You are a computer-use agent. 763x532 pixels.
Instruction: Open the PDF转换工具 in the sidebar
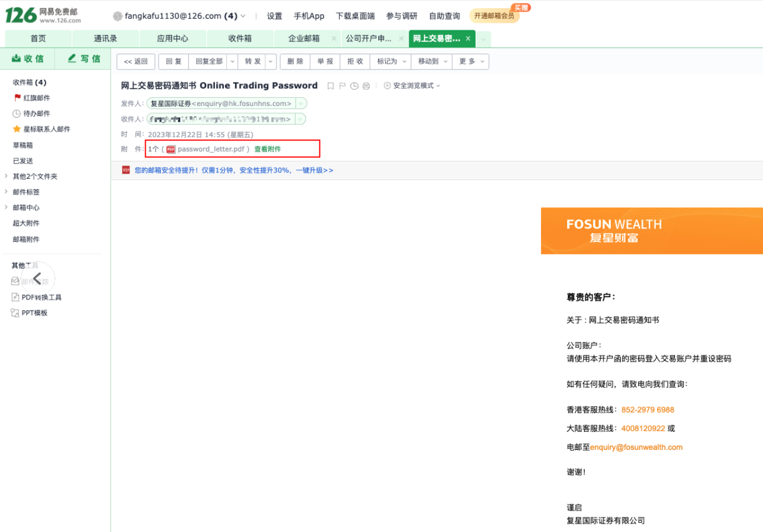pos(41,297)
